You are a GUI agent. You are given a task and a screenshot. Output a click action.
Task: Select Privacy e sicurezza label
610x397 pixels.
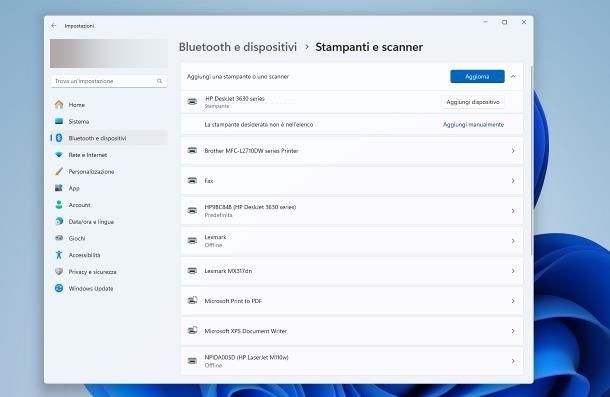(93, 272)
